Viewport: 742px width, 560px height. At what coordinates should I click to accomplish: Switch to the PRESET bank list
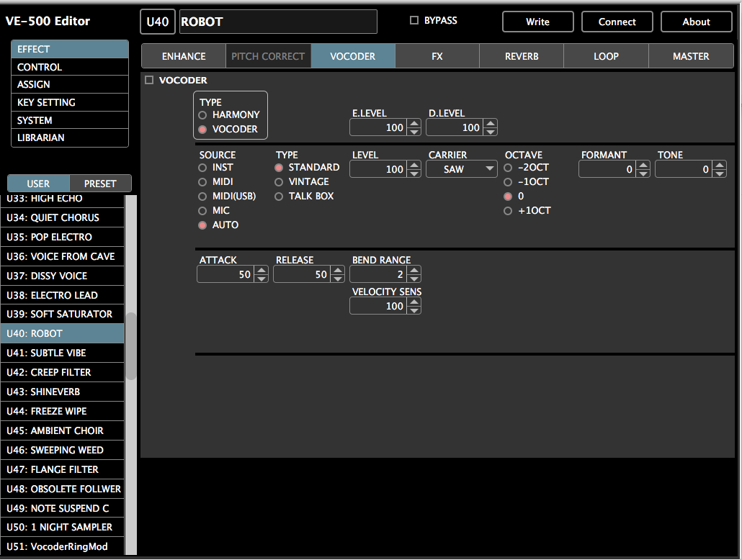[x=100, y=184]
